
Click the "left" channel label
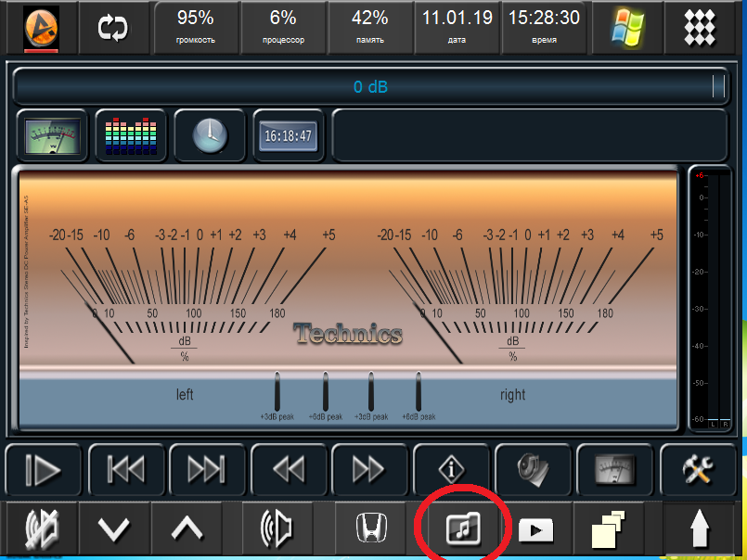click(x=185, y=394)
